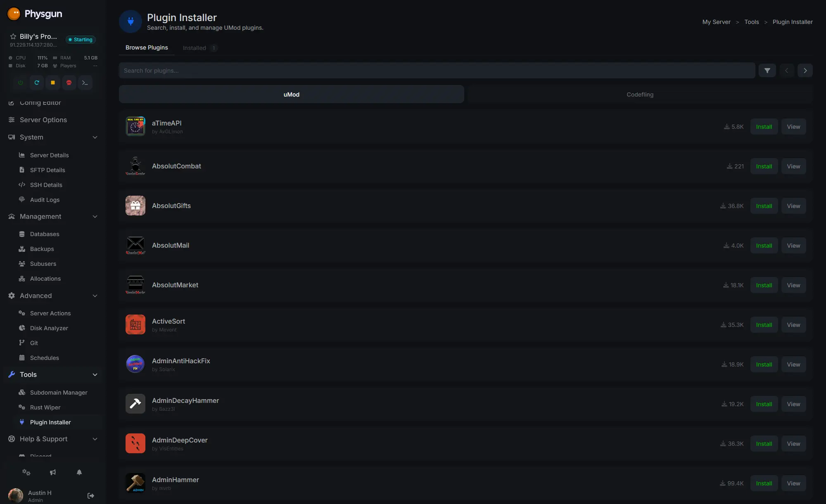Click My Server breadcrumb link
This screenshot has height=504, width=826.
[716, 22]
